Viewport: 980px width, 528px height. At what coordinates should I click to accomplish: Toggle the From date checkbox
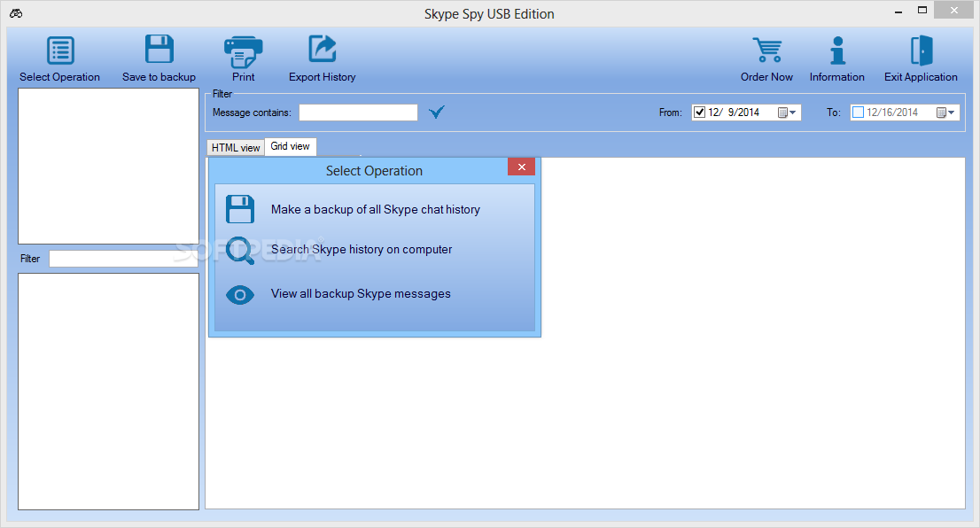pyautogui.click(x=699, y=113)
